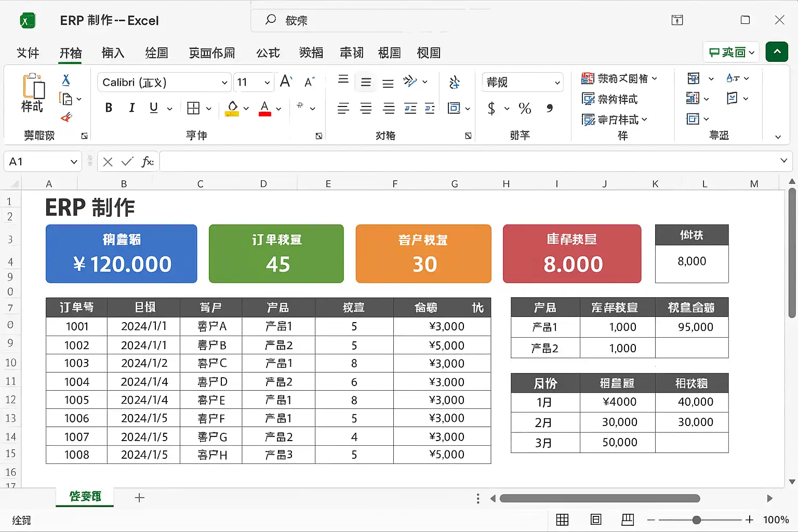Open the Formulas ribbon tab
Screen dimensions: 798x532
pos(268,53)
